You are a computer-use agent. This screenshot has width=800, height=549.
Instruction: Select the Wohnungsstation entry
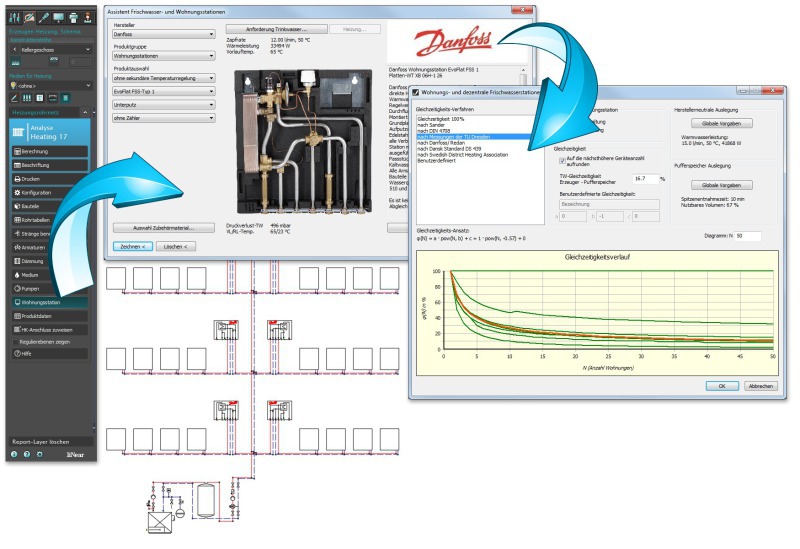point(49,303)
